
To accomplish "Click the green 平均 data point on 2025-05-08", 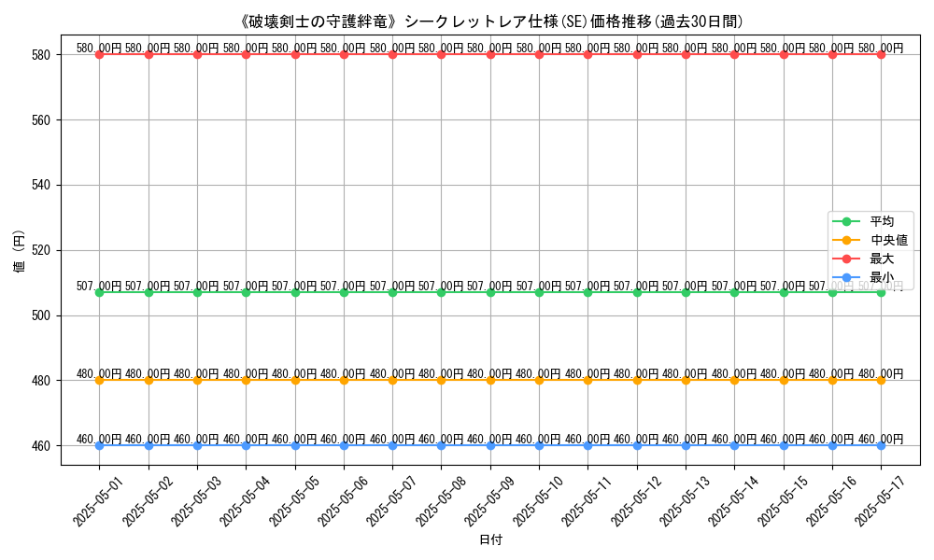I will pos(442,292).
